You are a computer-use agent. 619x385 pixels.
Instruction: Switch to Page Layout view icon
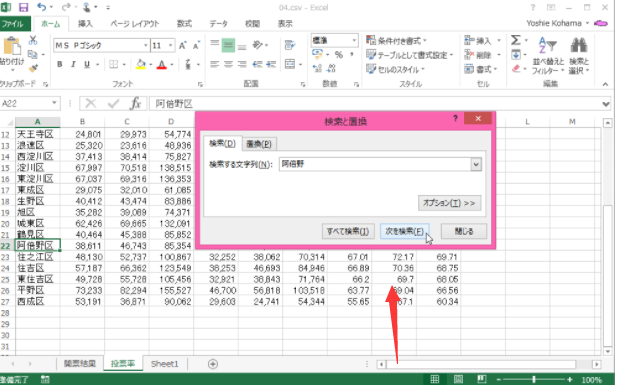[458, 379]
